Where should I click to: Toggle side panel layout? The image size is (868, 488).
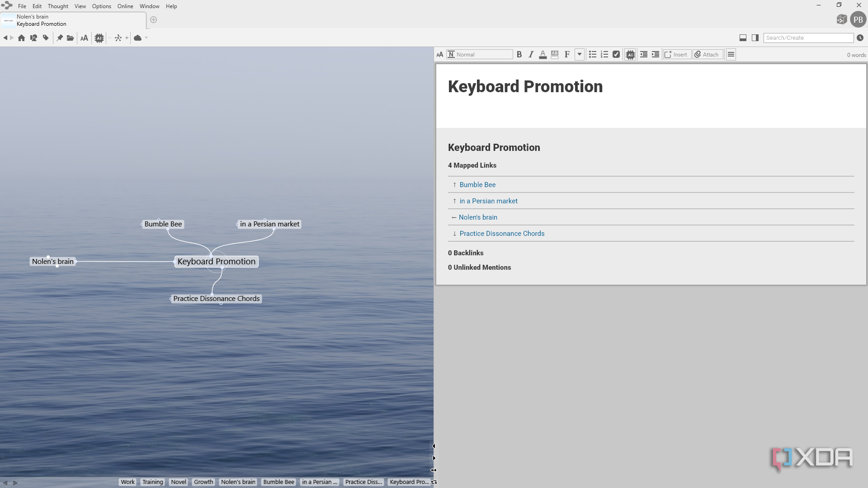(755, 38)
